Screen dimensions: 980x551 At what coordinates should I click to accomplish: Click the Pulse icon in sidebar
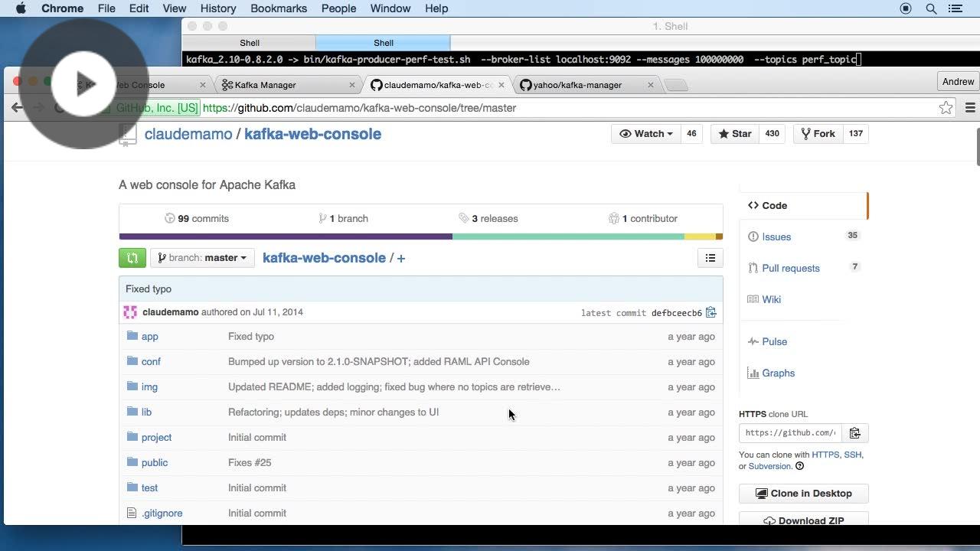[x=753, y=341]
